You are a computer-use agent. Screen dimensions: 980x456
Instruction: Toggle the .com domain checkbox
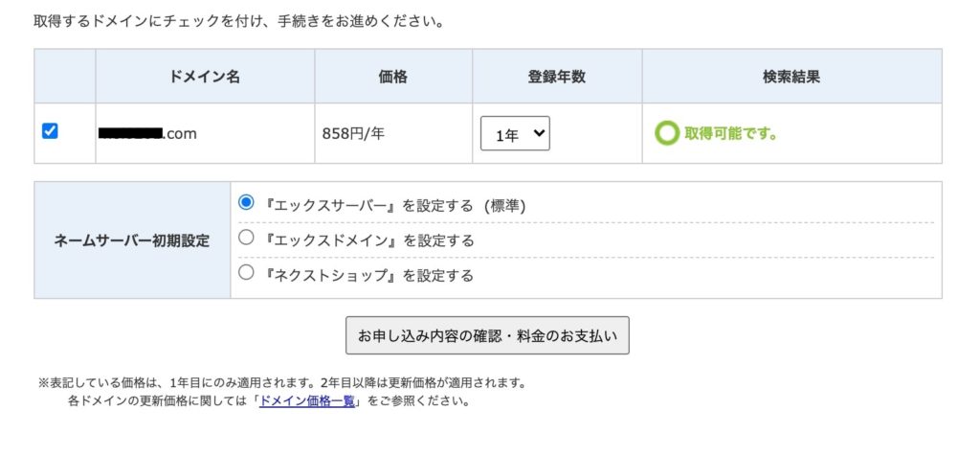click(x=51, y=131)
